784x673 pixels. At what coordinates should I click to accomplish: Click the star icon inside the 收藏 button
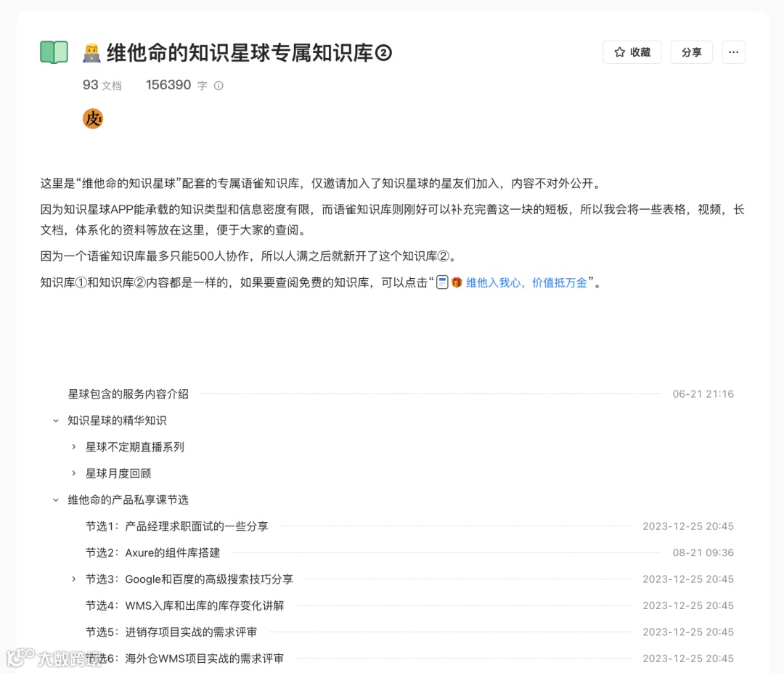point(618,52)
